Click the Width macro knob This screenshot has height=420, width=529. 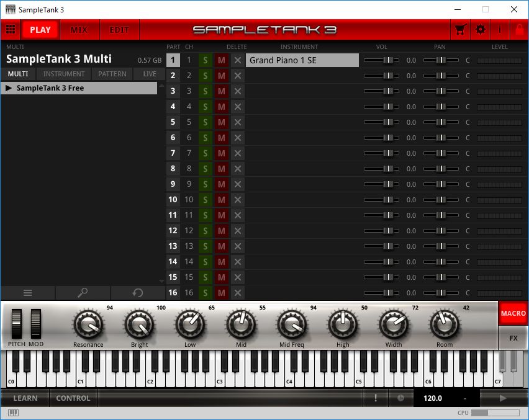click(x=394, y=325)
